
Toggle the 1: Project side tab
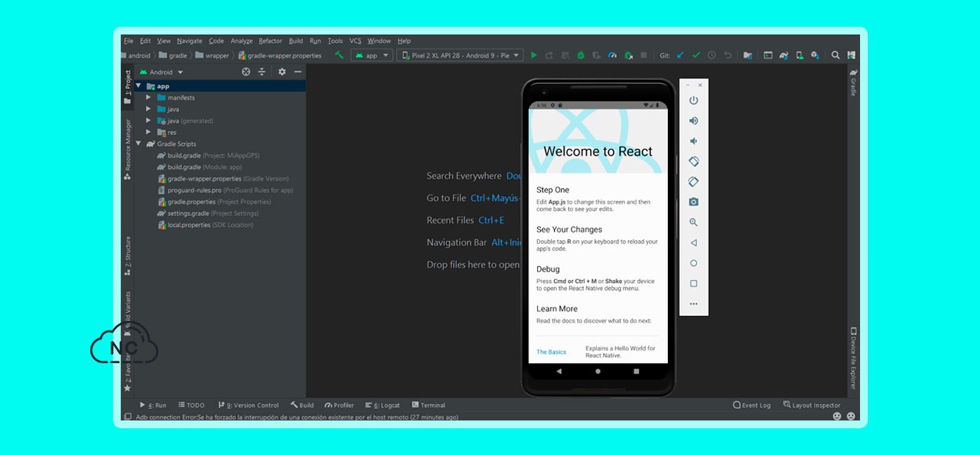pos(128,87)
